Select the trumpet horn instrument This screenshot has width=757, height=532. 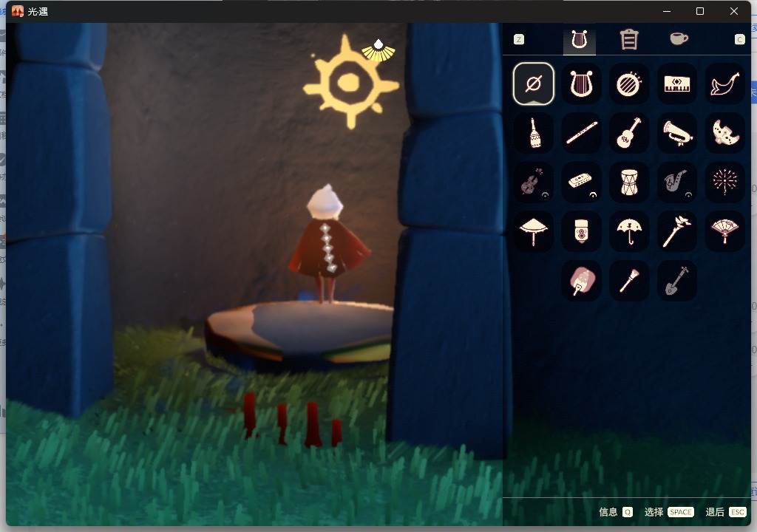[677, 133]
